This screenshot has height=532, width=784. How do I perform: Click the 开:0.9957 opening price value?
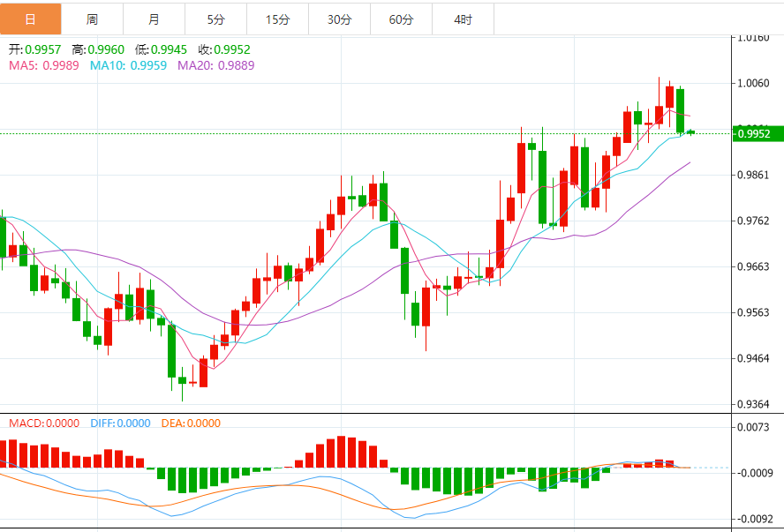pyautogui.click(x=35, y=49)
